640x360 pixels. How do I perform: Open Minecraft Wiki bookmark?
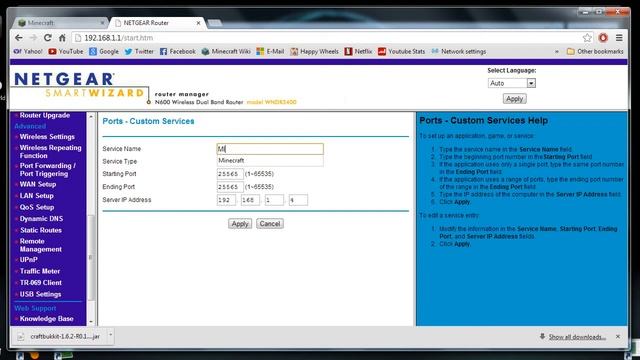[x=226, y=51]
